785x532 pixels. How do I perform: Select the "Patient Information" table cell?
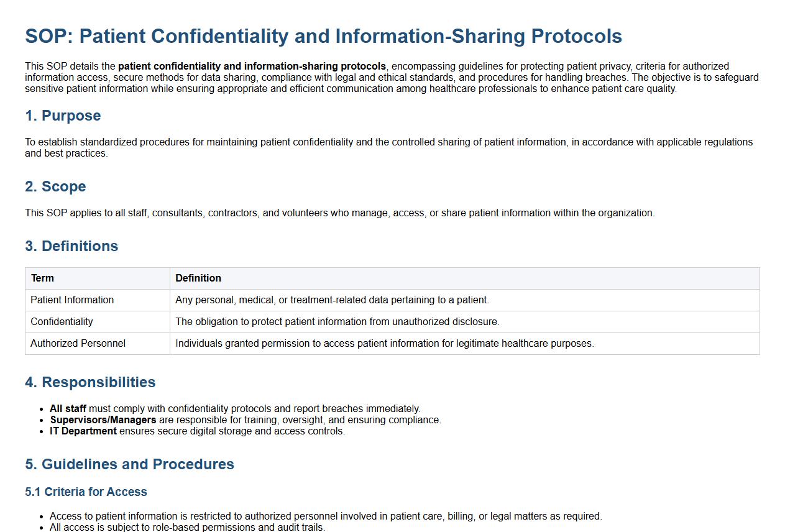(x=72, y=300)
